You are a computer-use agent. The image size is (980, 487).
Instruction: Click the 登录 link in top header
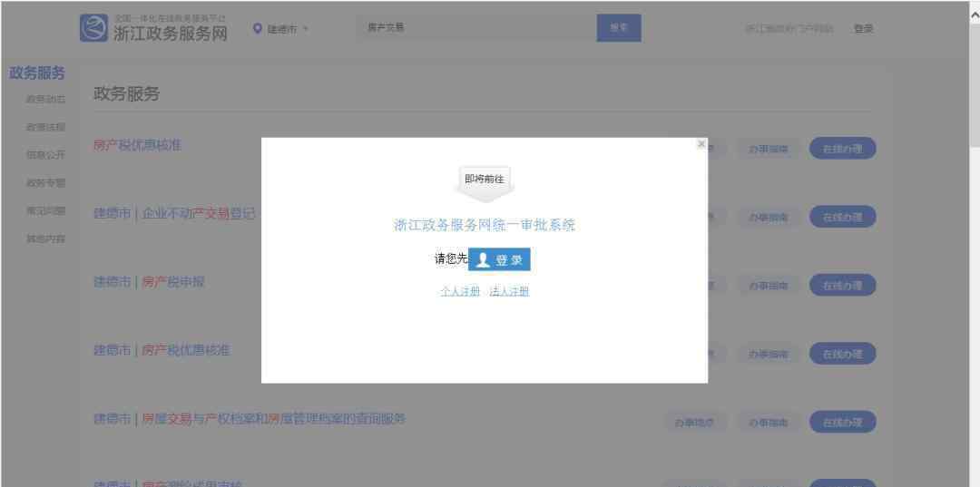(x=863, y=29)
